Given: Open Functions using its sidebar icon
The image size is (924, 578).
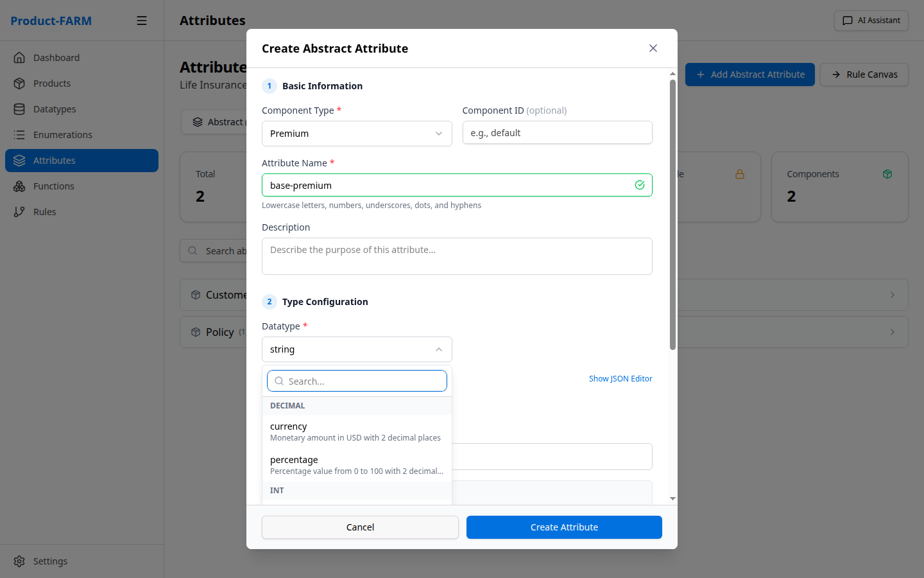Looking at the screenshot, I should coord(19,186).
